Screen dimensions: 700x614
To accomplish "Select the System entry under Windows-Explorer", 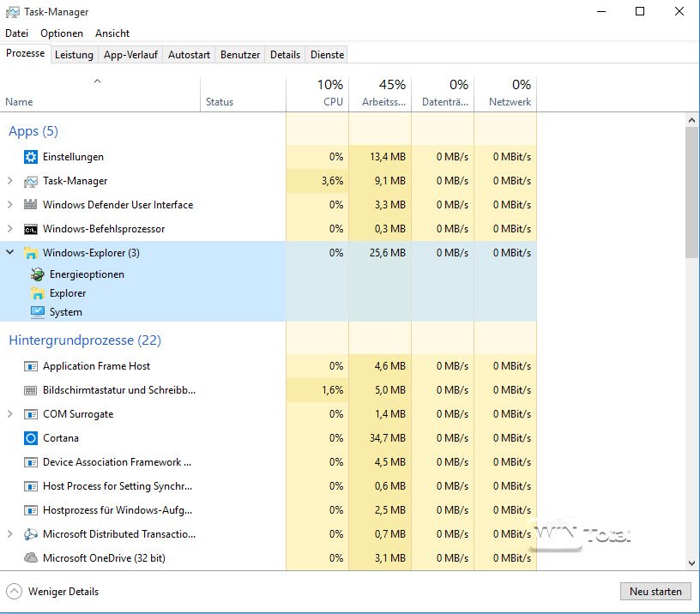I will 65,312.
